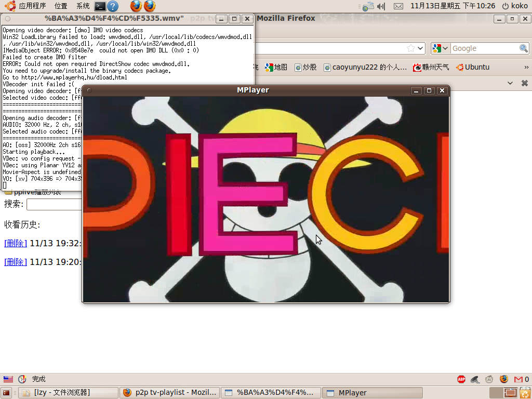The width and height of the screenshot is (532, 399).
Task: Open the 系统 (System) menu
Action: point(83,6)
